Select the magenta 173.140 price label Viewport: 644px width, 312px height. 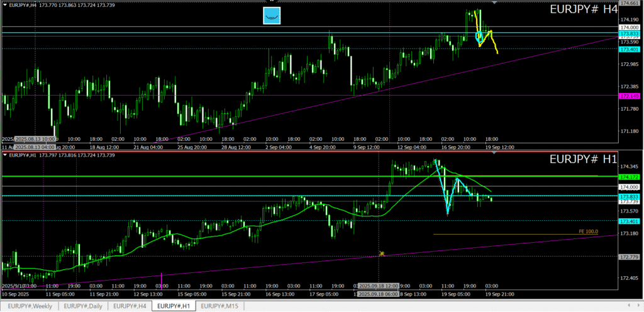pyautogui.click(x=629, y=96)
